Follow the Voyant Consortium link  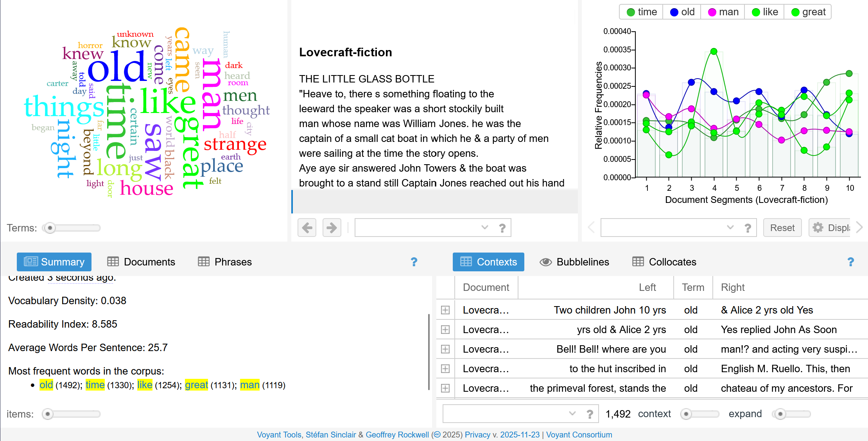[x=579, y=435]
